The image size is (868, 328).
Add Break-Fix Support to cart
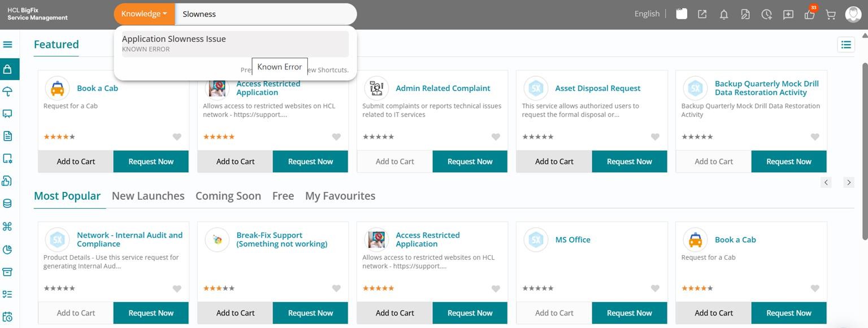[235, 313]
